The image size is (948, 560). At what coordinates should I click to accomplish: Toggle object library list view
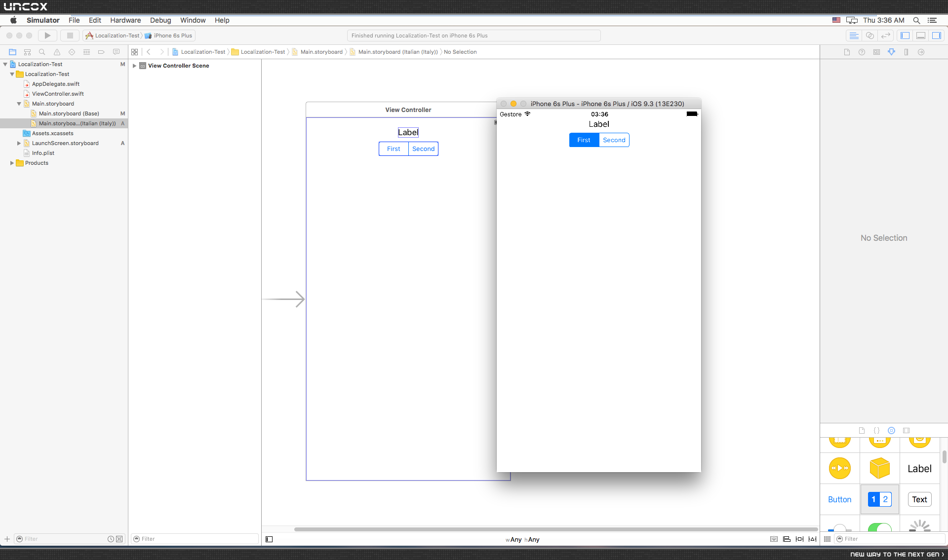[828, 539]
